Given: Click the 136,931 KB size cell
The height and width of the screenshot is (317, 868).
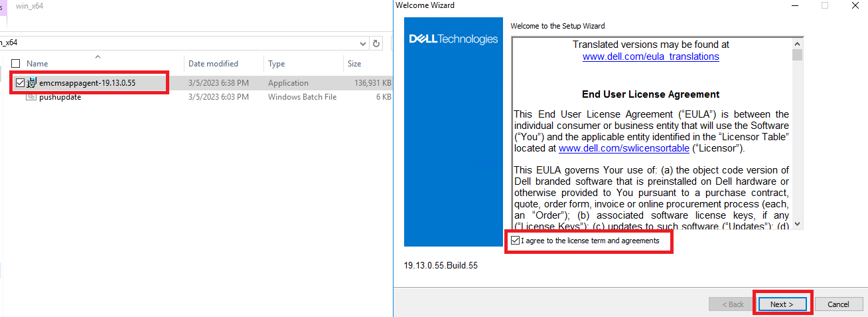Looking at the screenshot, I should pyautogui.click(x=372, y=83).
